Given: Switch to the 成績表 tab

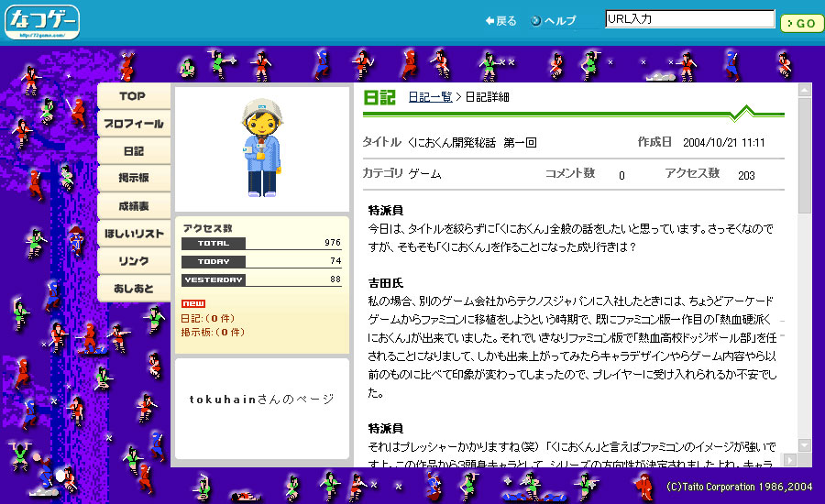Looking at the screenshot, I should point(134,206).
